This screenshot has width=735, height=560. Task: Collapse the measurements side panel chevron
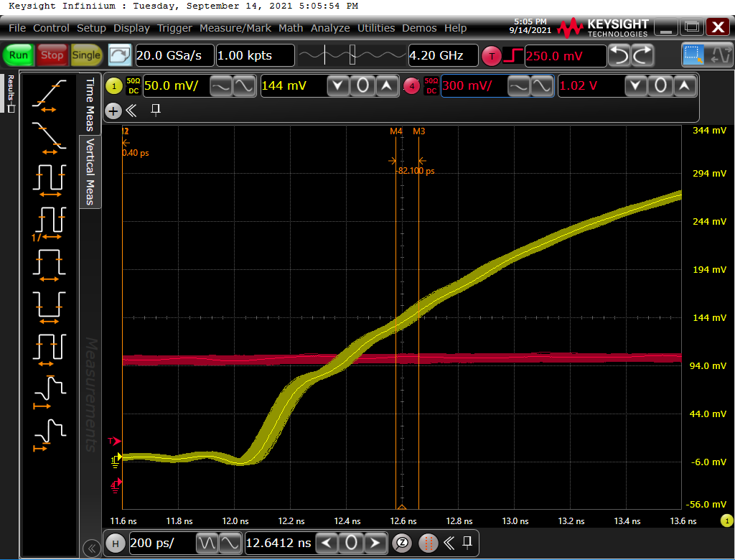click(x=92, y=549)
